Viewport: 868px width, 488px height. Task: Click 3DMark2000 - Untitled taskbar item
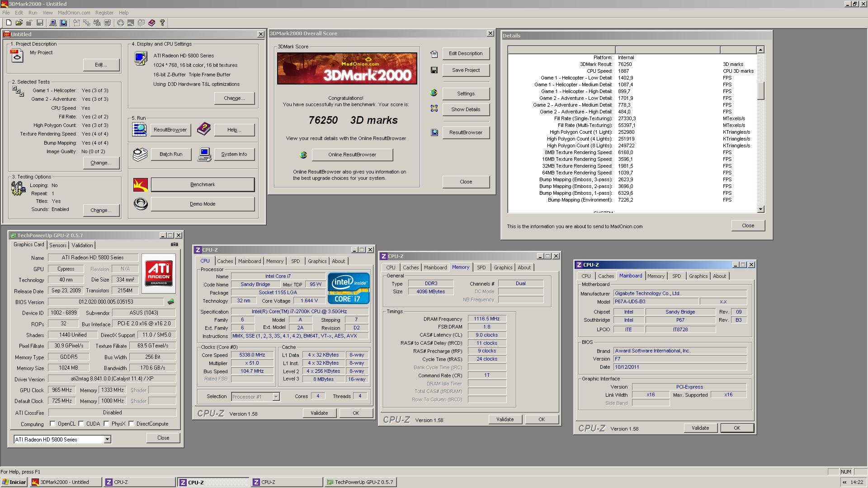[66, 482]
